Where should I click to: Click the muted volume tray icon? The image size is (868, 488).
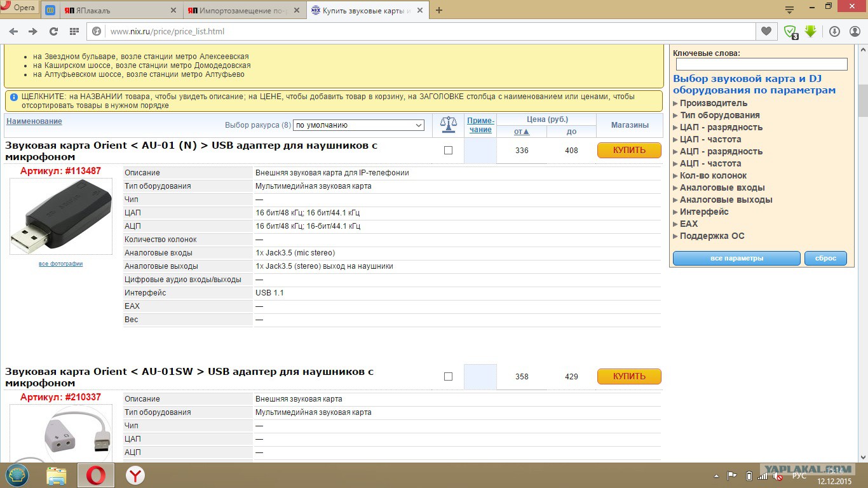click(x=778, y=476)
